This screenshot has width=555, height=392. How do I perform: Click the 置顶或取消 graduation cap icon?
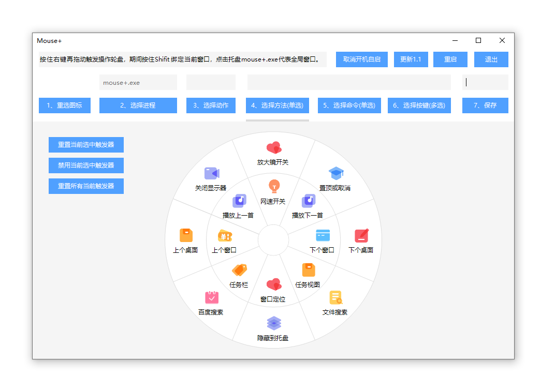coord(336,173)
